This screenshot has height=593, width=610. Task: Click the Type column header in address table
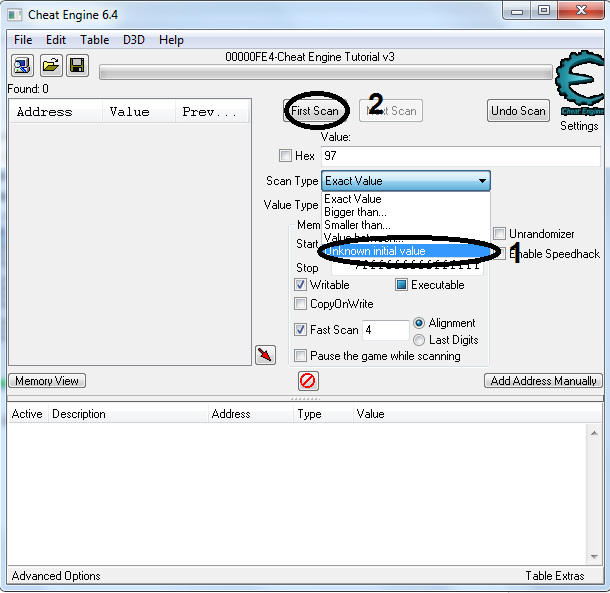[x=323, y=414]
